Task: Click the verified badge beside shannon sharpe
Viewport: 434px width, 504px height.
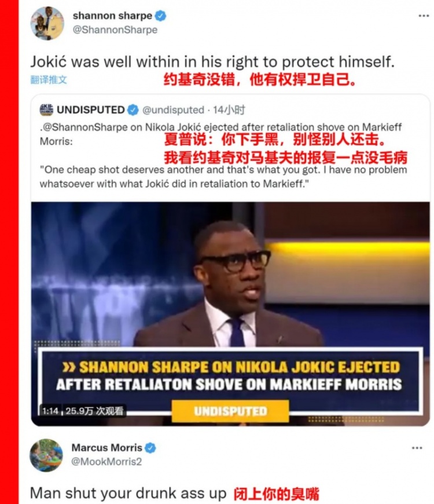Action: point(160,16)
